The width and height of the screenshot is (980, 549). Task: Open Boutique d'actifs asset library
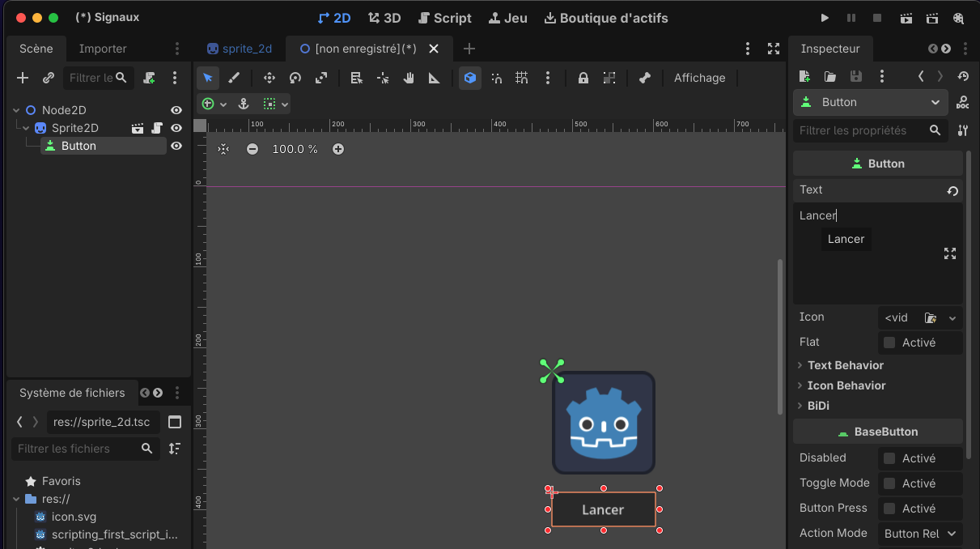coord(606,18)
